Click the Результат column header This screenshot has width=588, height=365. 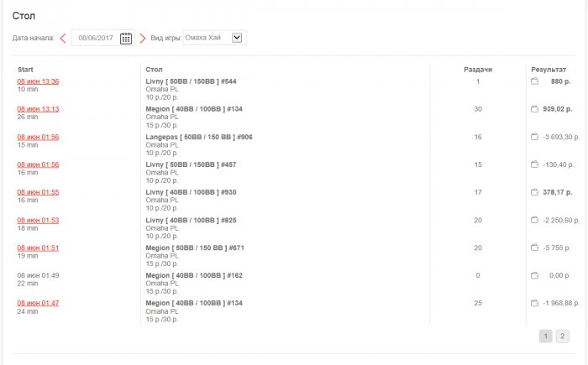coord(549,70)
